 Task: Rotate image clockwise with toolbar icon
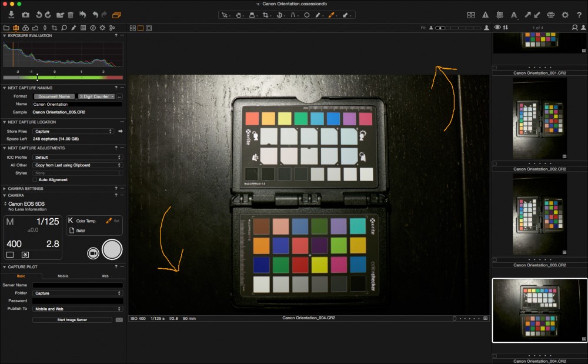click(48, 15)
